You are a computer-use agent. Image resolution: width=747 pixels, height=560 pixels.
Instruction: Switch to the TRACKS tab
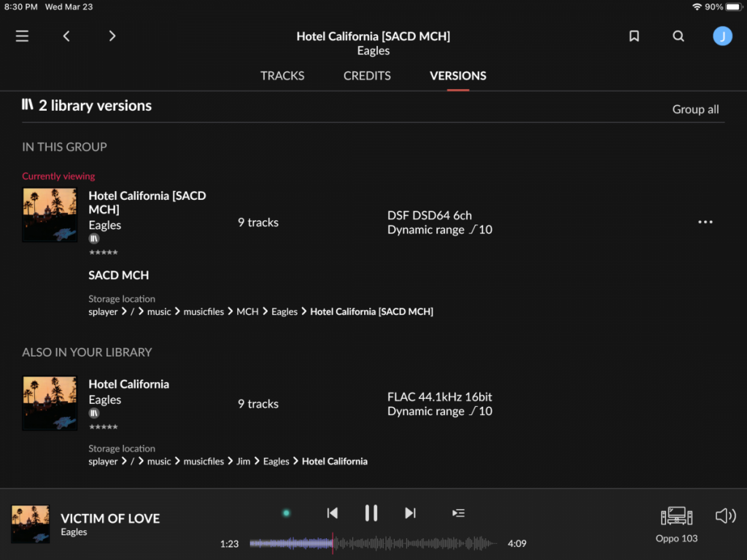(x=282, y=76)
